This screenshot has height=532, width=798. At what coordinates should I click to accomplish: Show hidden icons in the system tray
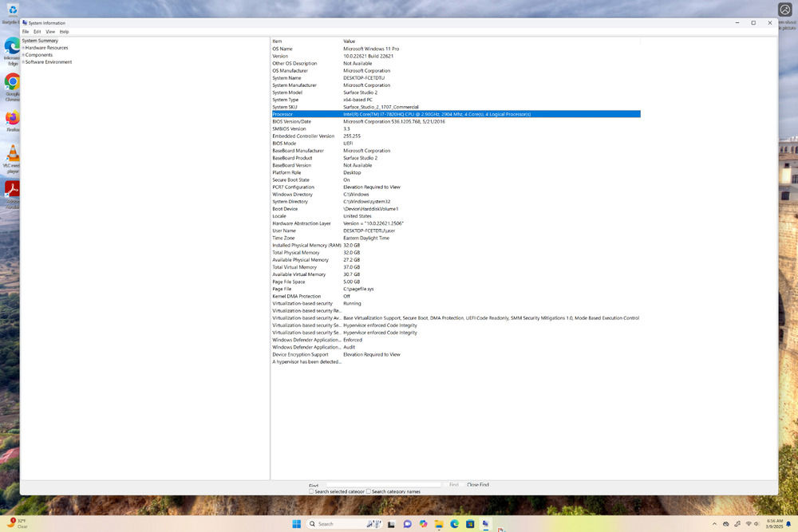pyautogui.click(x=714, y=524)
